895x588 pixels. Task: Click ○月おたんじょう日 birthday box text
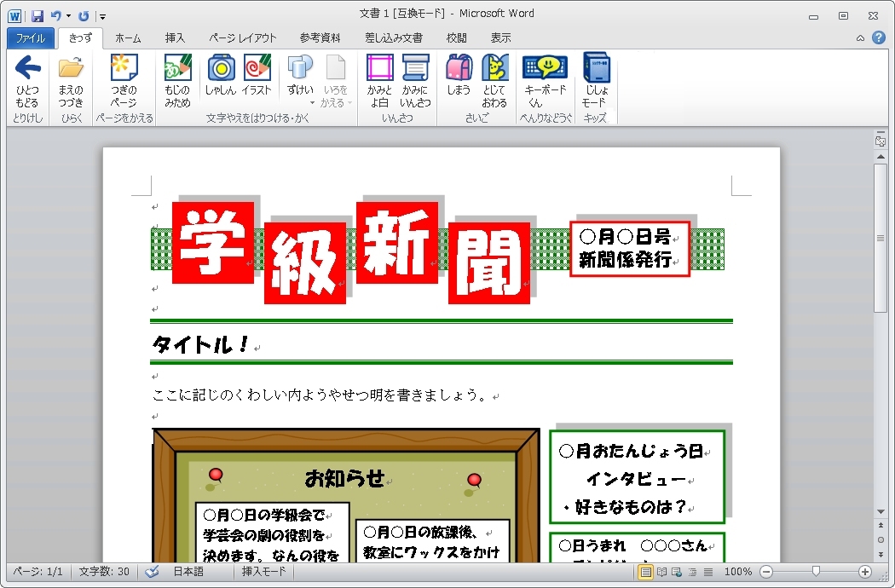click(631, 451)
